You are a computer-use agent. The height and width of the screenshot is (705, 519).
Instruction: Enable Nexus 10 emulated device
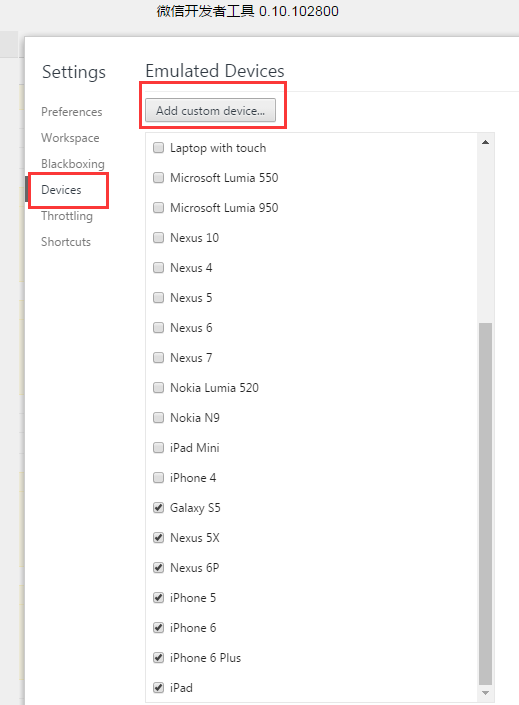tap(158, 237)
